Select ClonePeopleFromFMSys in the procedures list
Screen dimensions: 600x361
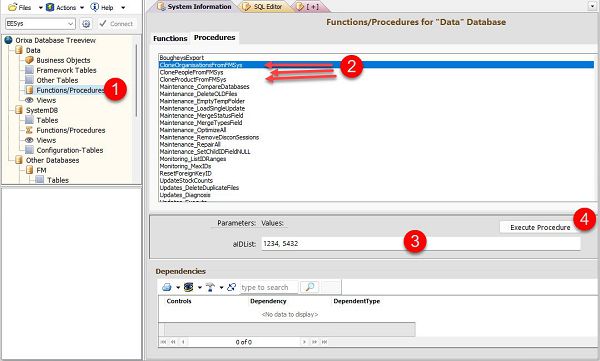pos(191,72)
